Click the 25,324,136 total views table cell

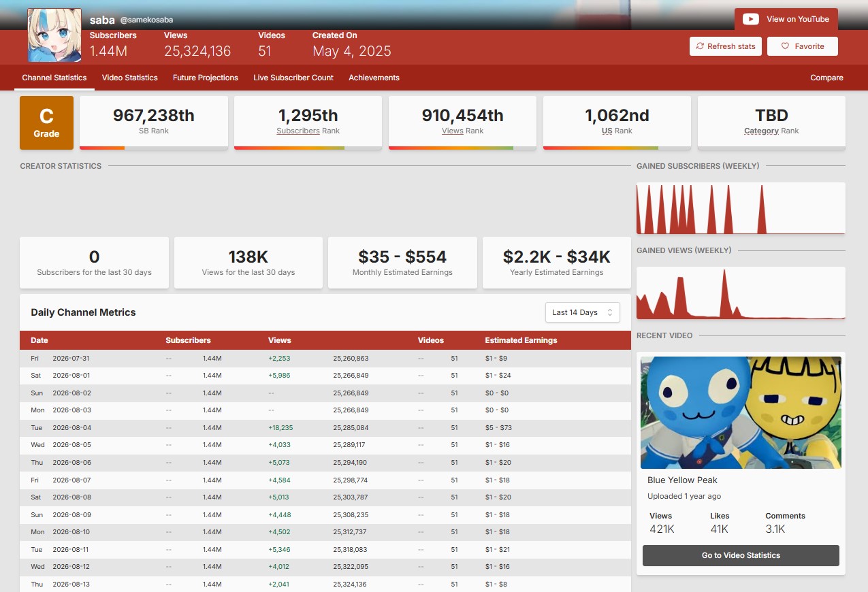tap(350, 584)
